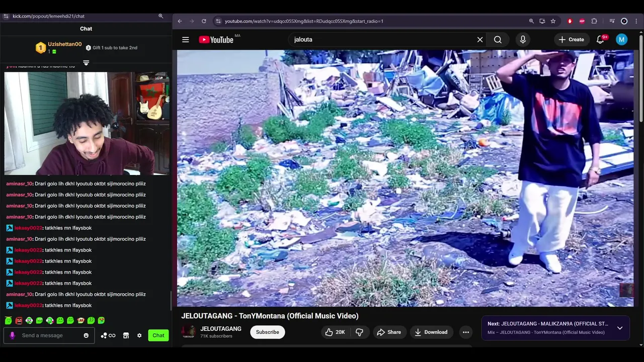644x362 pixels.
Task: Open the red hand blocker extension
Action: [570, 21]
